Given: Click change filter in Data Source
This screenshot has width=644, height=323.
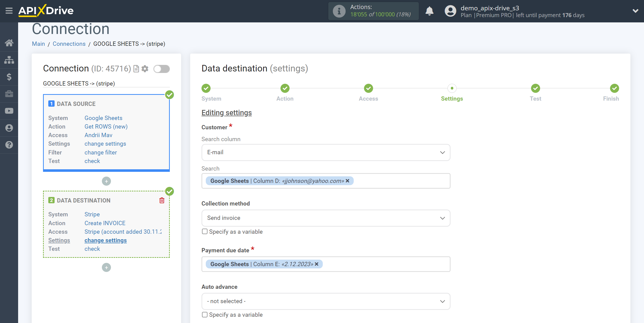Looking at the screenshot, I should pyautogui.click(x=101, y=152).
